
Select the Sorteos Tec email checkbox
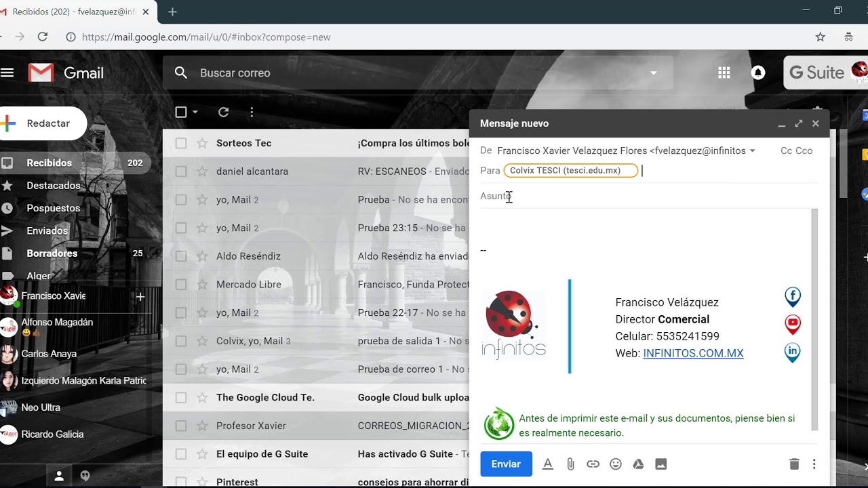pyautogui.click(x=181, y=143)
